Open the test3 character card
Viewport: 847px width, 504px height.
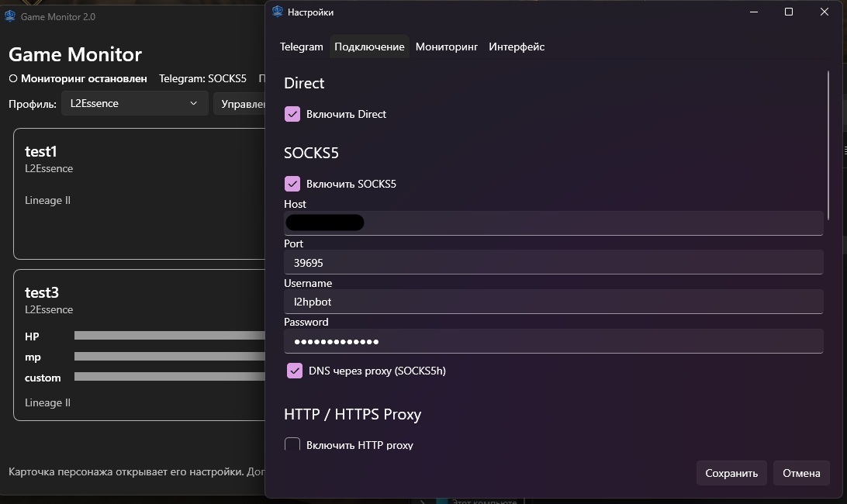[x=140, y=344]
